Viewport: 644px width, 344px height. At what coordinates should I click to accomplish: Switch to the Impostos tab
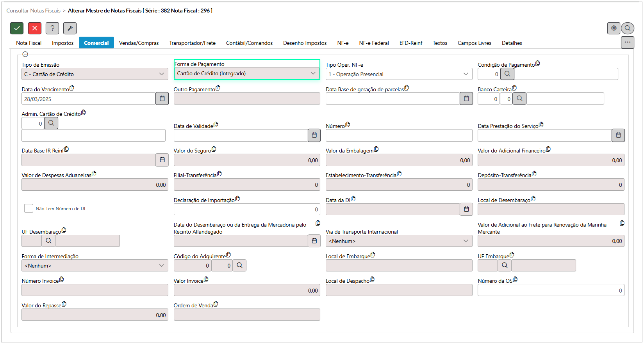62,43
